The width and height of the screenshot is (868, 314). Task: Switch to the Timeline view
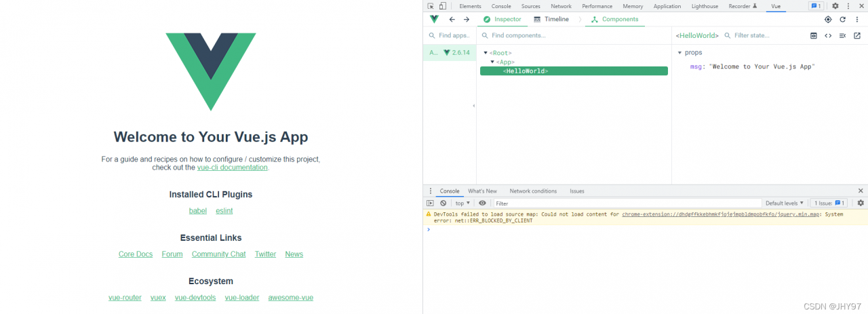[x=551, y=19]
